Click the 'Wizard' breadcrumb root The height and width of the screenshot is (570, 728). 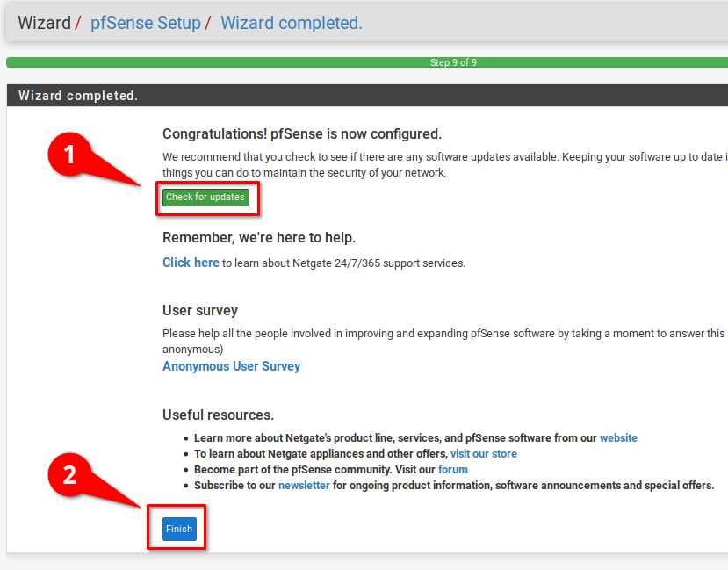(x=44, y=23)
